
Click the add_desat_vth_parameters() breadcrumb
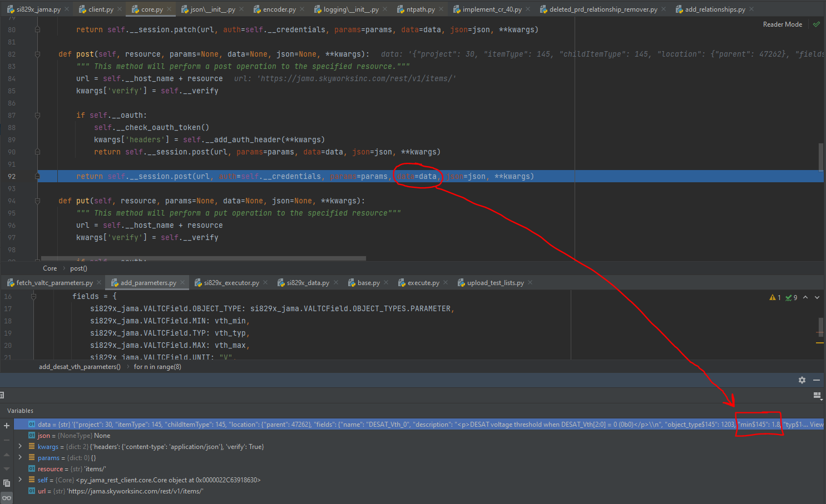click(80, 367)
